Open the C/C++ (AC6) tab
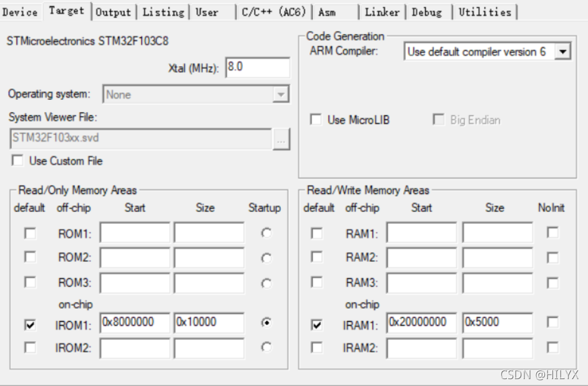This screenshot has width=588, height=386. click(x=274, y=12)
